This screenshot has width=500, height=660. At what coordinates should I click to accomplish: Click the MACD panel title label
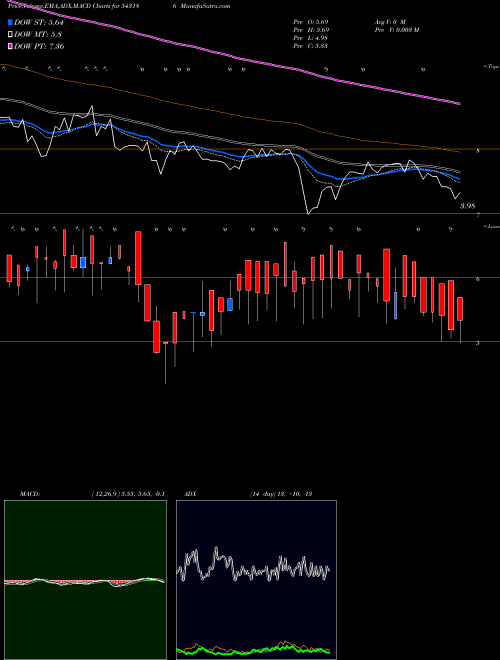pos(29,494)
